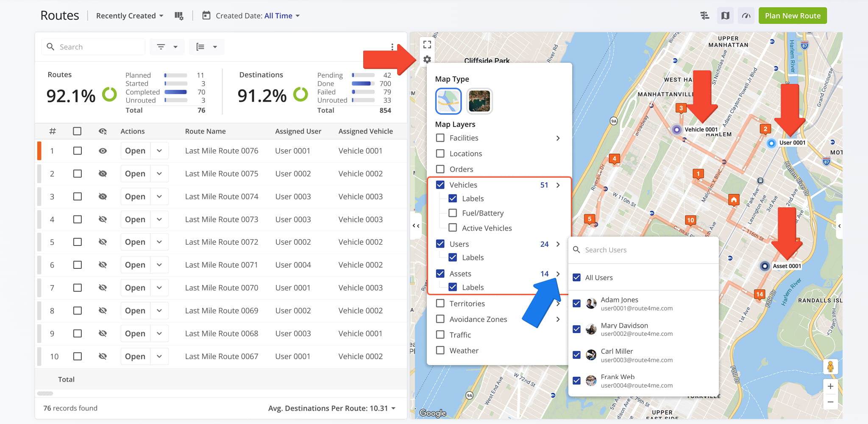Select the default road map type
The width and height of the screenshot is (868, 424).
click(x=448, y=101)
